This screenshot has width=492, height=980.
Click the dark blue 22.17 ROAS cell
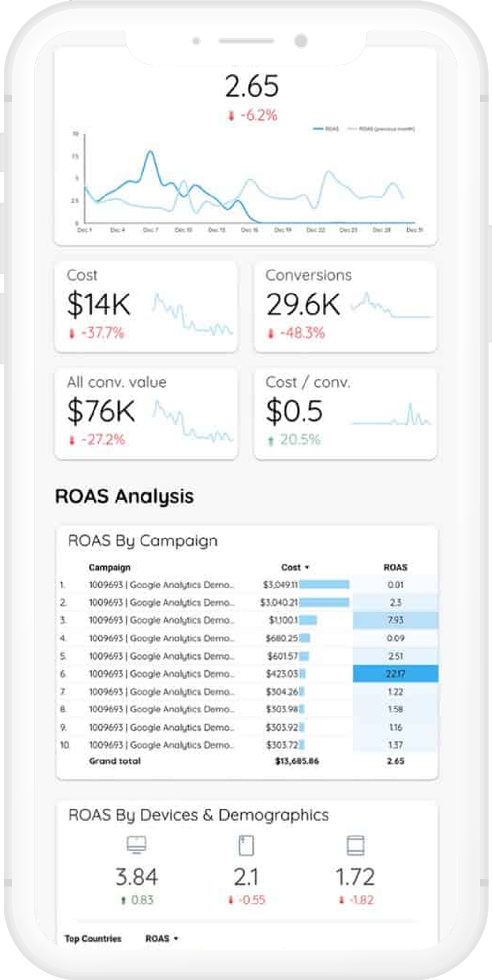pyautogui.click(x=395, y=674)
